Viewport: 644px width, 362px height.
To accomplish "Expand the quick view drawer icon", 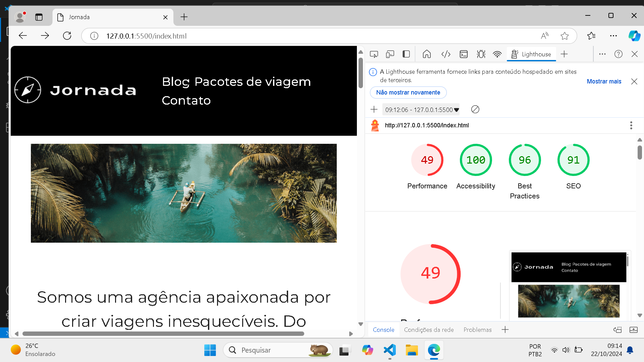I will tap(634, 330).
